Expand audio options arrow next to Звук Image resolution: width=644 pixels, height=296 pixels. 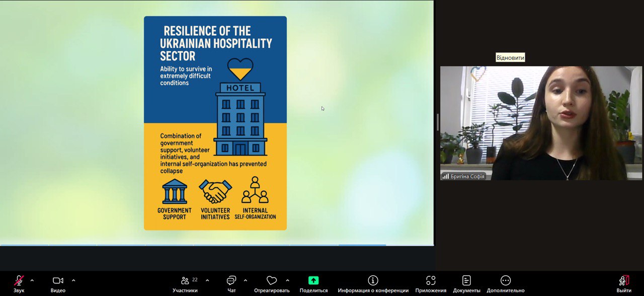click(32, 280)
